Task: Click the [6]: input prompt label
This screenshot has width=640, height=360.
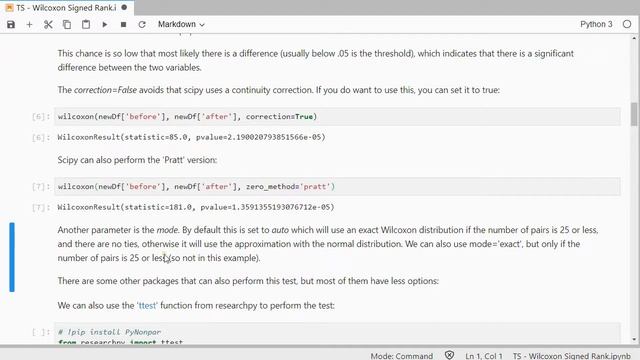Action: 41,117
